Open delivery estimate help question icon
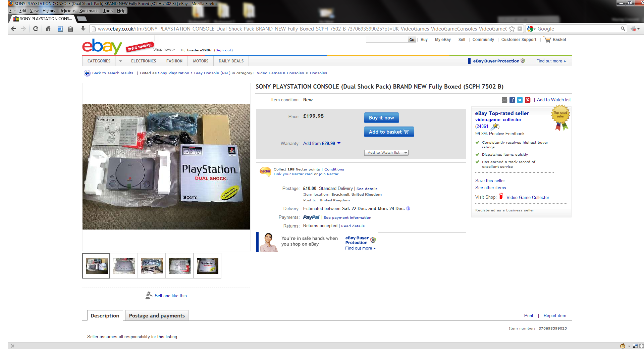The image size is (644, 349). coord(408,208)
